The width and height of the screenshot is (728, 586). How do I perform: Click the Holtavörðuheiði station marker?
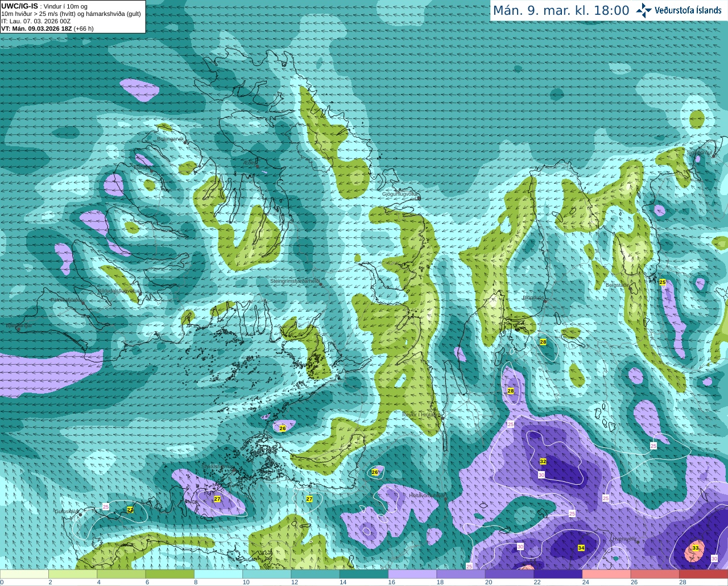(x=445, y=499)
